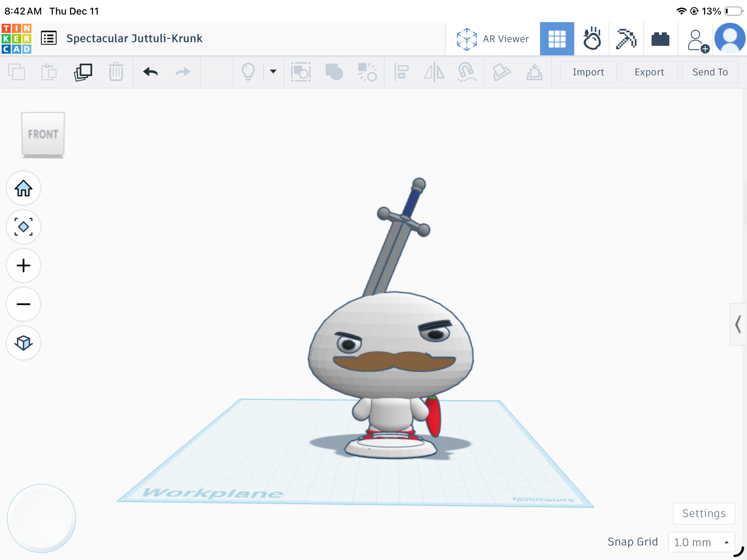This screenshot has width=747, height=560.
Task: Open the designs list icon
Action: point(49,38)
